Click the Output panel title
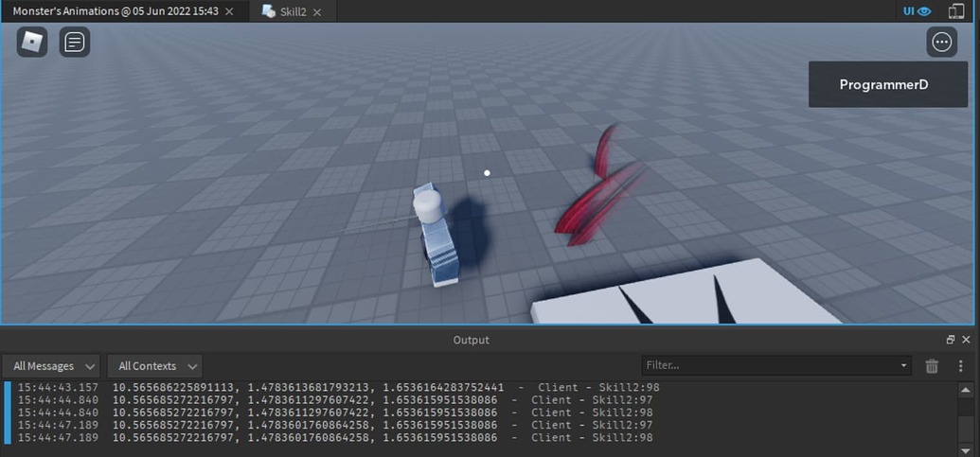 pos(472,340)
